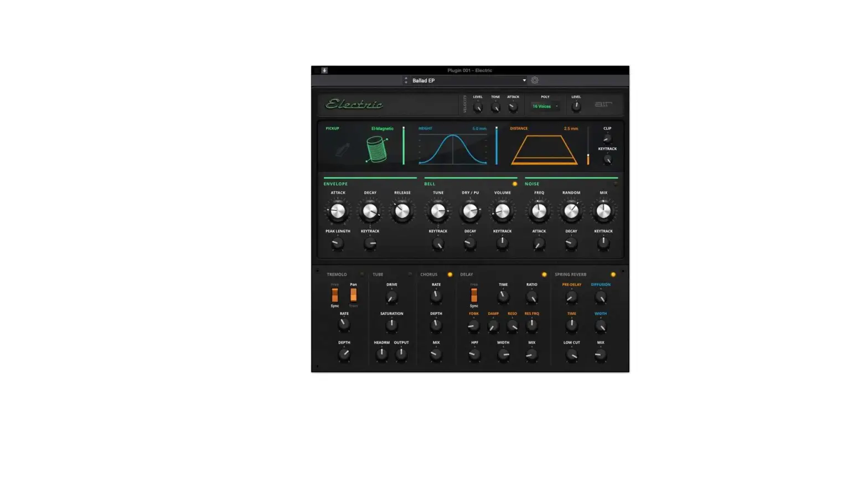
Task: Click the Noise Random knob
Action: pos(571,211)
